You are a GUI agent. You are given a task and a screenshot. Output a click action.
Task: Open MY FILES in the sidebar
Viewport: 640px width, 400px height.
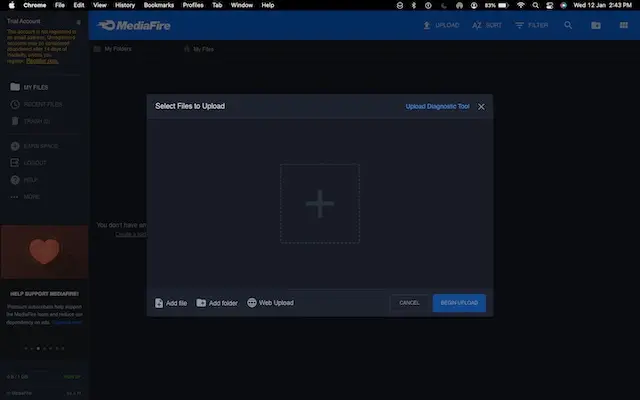tap(29, 87)
